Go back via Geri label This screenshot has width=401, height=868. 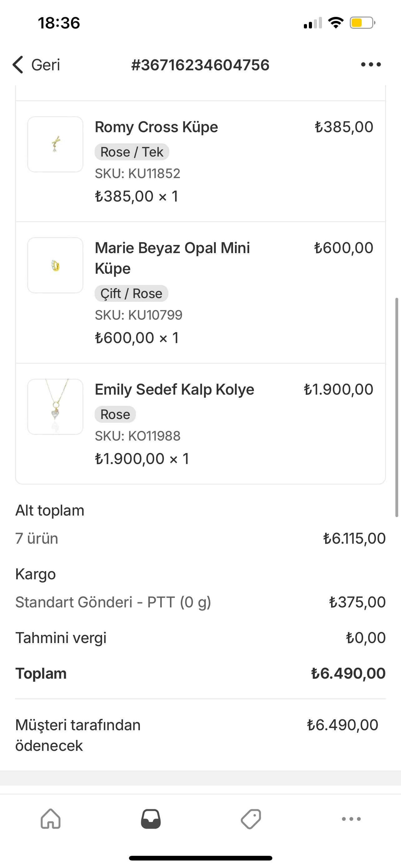click(x=46, y=65)
